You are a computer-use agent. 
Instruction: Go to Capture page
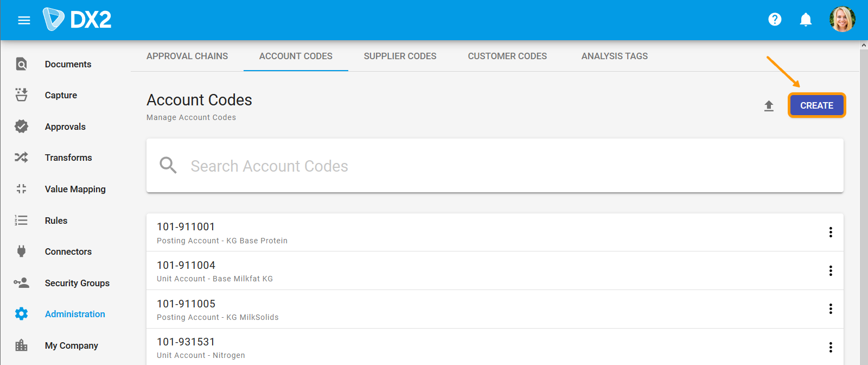tap(61, 95)
